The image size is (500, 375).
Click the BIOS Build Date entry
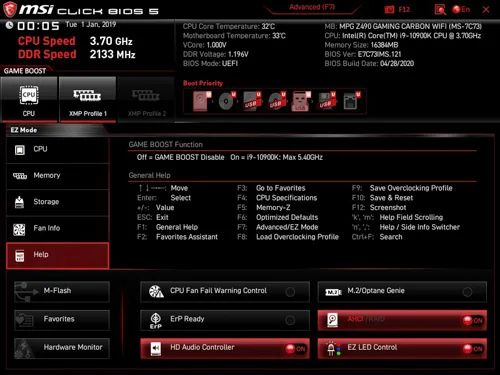[369, 64]
